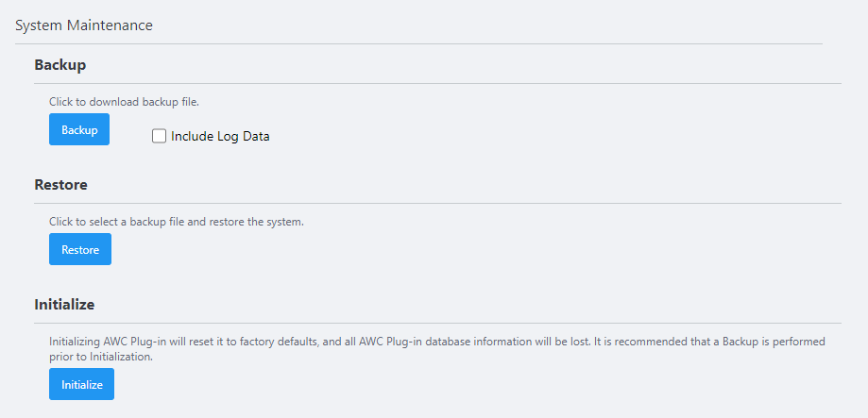Viewport: 868px width, 418px height.
Task: Enable the Include Log Data checkbox
Action: click(x=159, y=136)
